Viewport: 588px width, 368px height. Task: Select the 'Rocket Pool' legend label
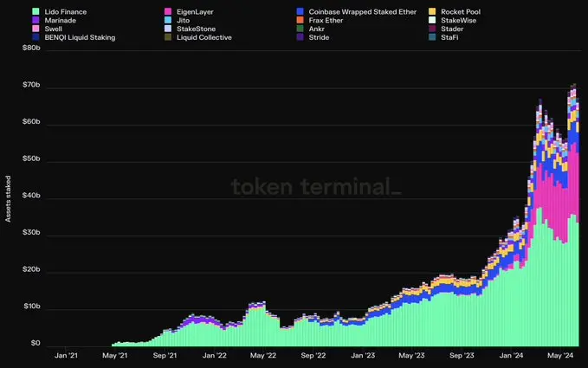(461, 12)
